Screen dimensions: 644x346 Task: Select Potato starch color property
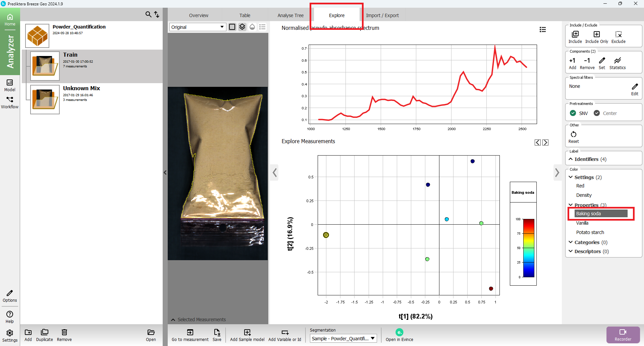590,232
